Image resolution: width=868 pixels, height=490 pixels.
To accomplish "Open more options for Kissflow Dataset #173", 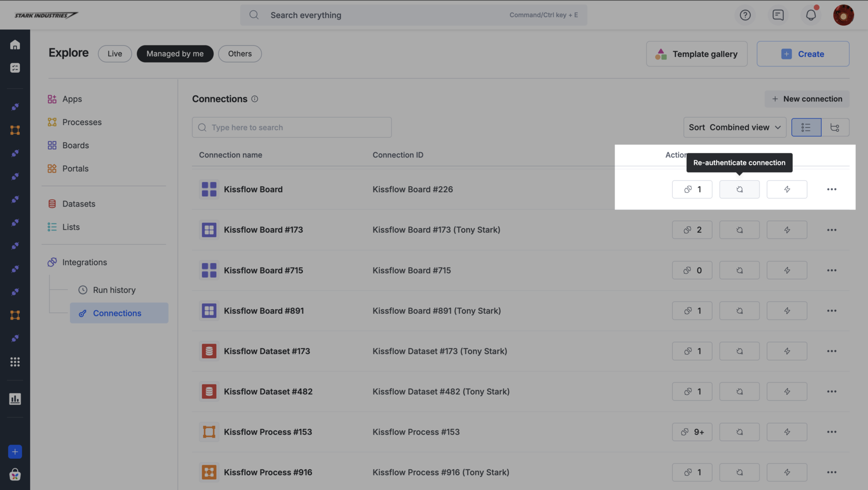I will pyautogui.click(x=831, y=351).
